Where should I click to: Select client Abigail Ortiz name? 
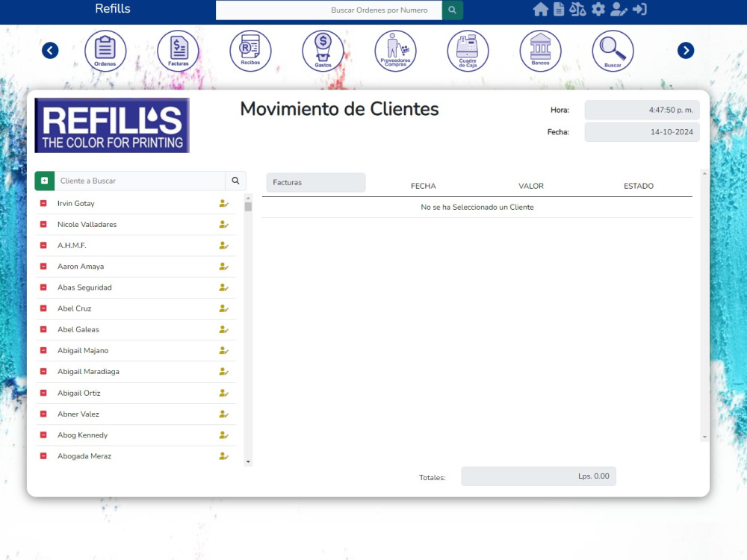[x=78, y=393]
